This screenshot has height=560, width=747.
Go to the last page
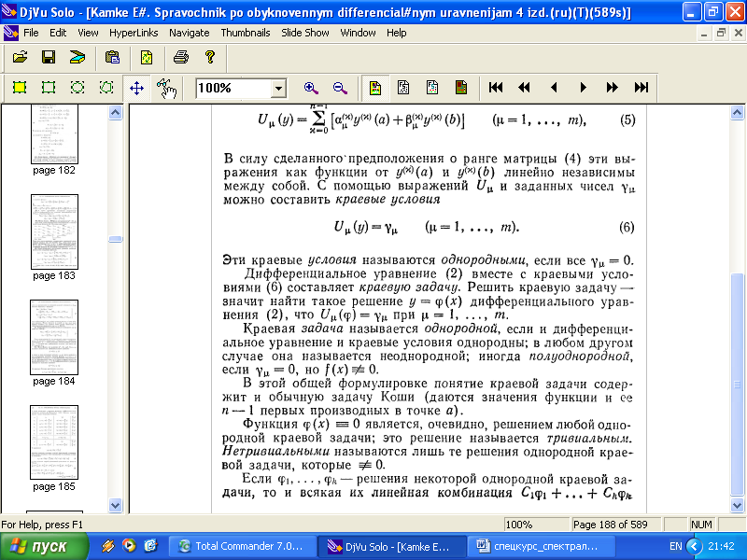tap(641, 88)
